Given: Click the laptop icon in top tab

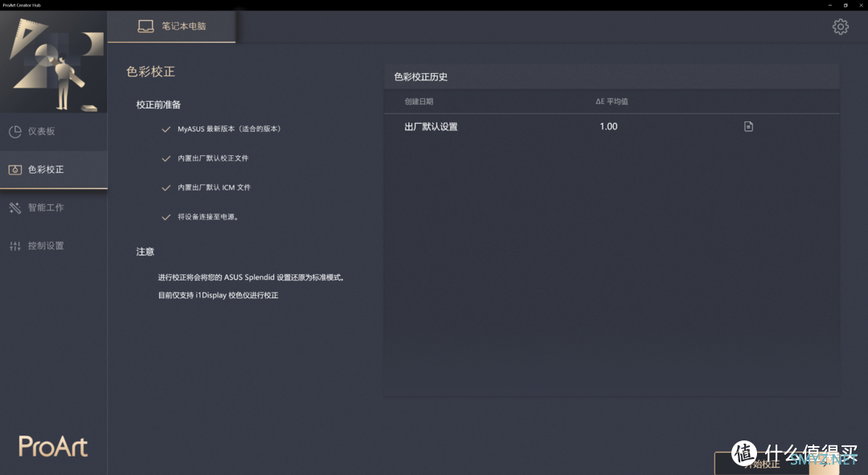Looking at the screenshot, I should point(145,27).
